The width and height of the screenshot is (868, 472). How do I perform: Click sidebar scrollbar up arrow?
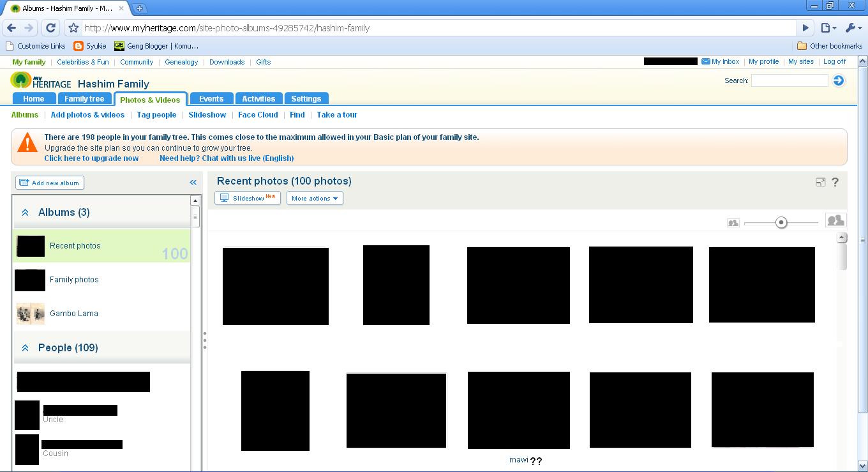pyautogui.click(x=195, y=201)
